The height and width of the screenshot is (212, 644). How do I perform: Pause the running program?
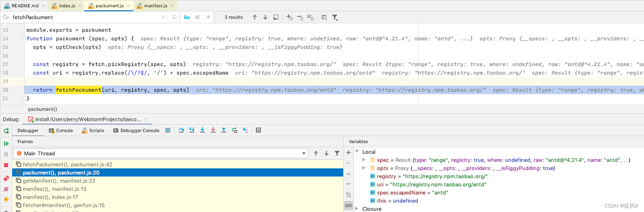6,154
